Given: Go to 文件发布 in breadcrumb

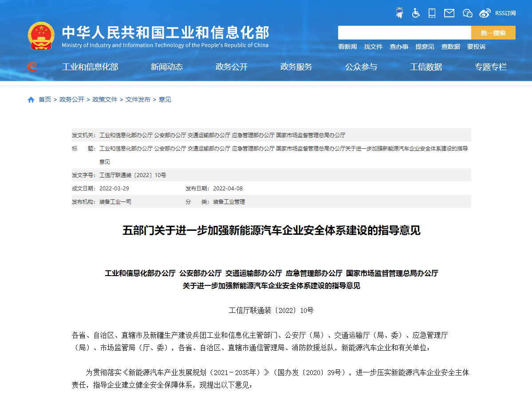Looking at the screenshot, I should tap(138, 99).
